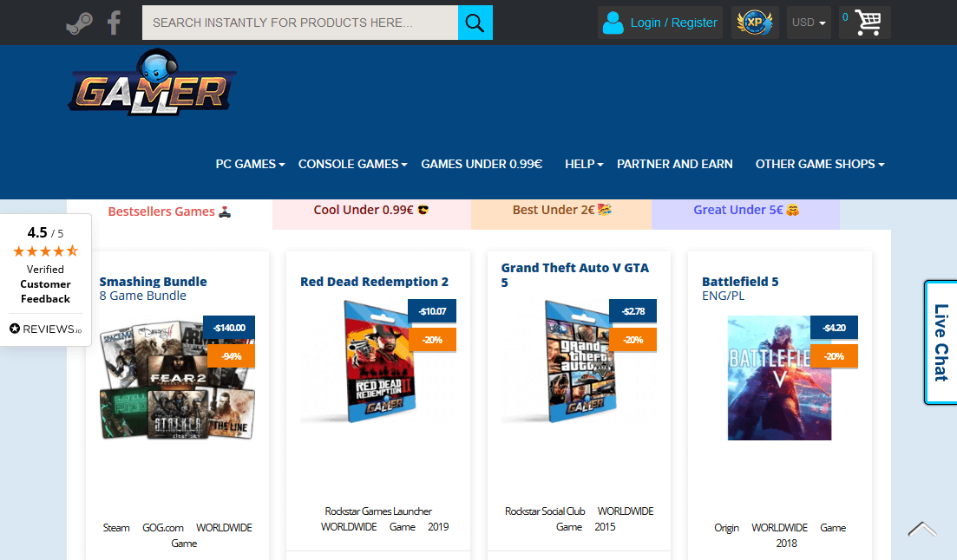Open the USD currency dropdown
This screenshot has height=560, width=957.
tap(809, 23)
